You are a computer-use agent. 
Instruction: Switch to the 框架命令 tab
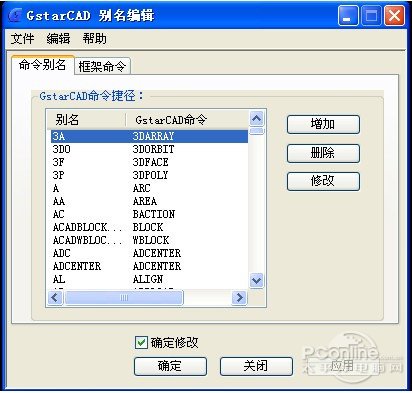pyautogui.click(x=102, y=66)
